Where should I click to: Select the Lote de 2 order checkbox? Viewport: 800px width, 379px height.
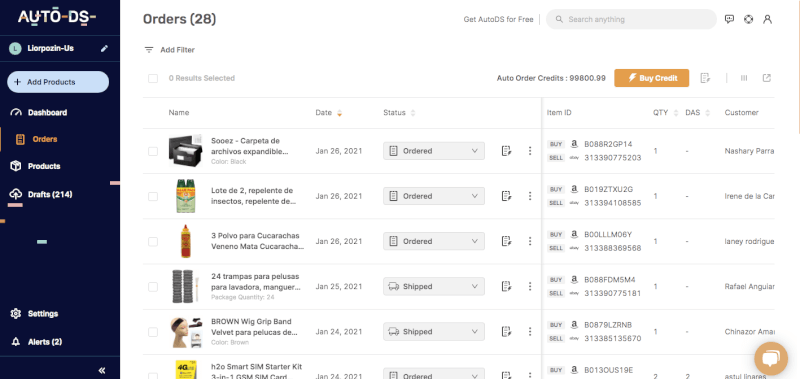click(x=153, y=196)
